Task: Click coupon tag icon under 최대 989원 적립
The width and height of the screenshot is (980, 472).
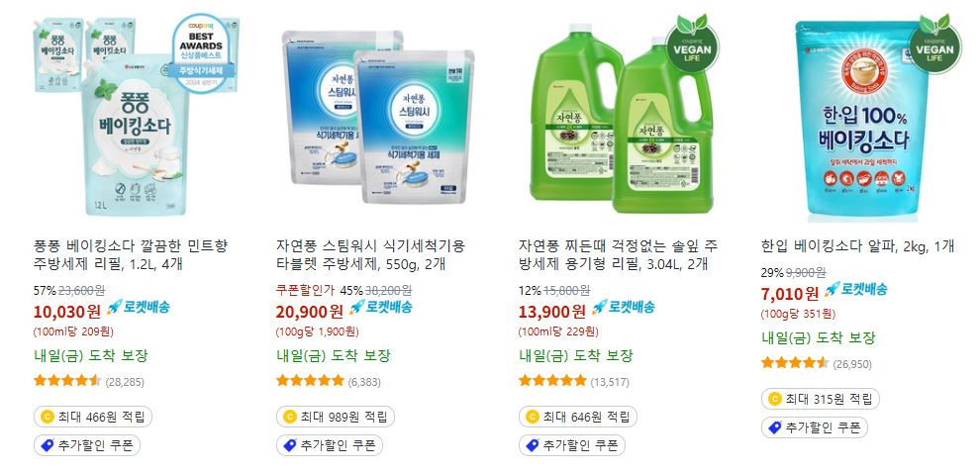Action: click(x=289, y=445)
